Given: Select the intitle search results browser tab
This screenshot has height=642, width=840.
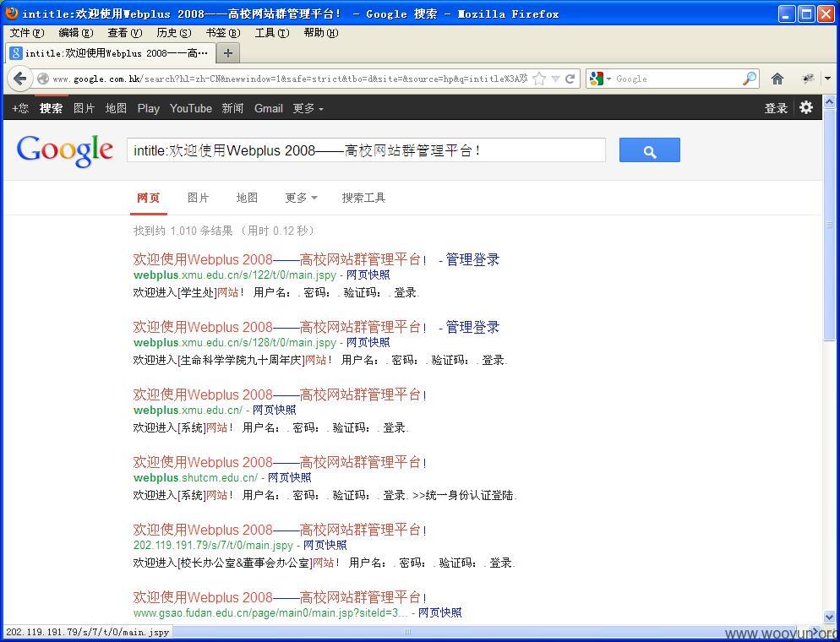Looking at the screenshot, I should point(111,53).
